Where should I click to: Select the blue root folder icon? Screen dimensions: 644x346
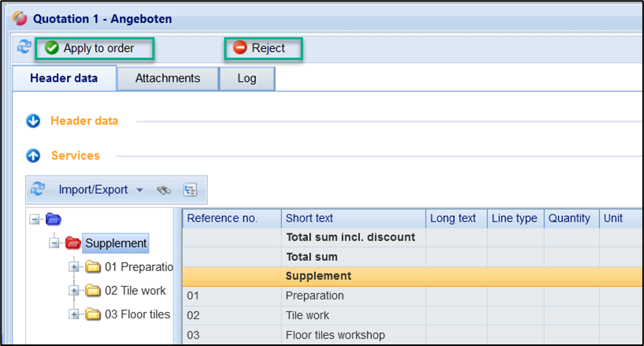(54, 219)
